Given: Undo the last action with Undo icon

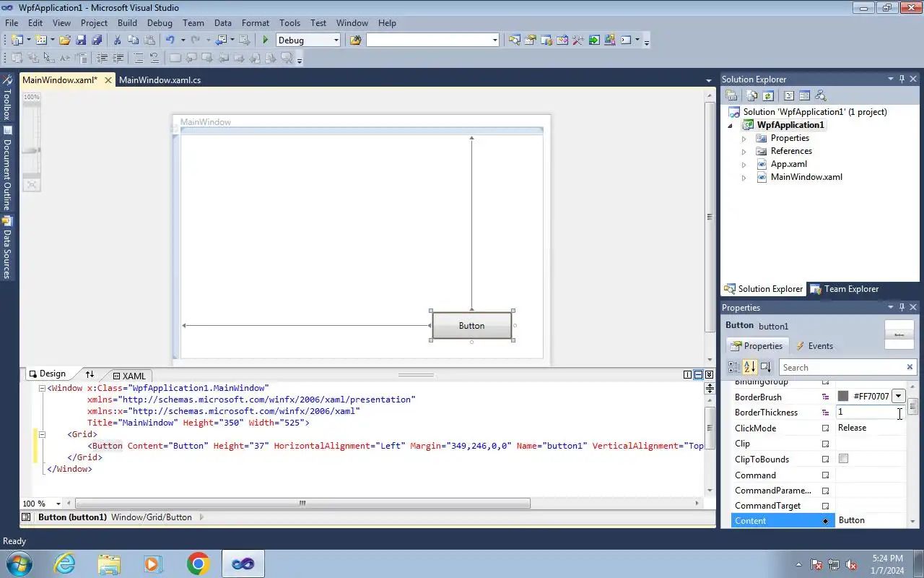Looking at the screenshot, I should (x=170, y=40).
